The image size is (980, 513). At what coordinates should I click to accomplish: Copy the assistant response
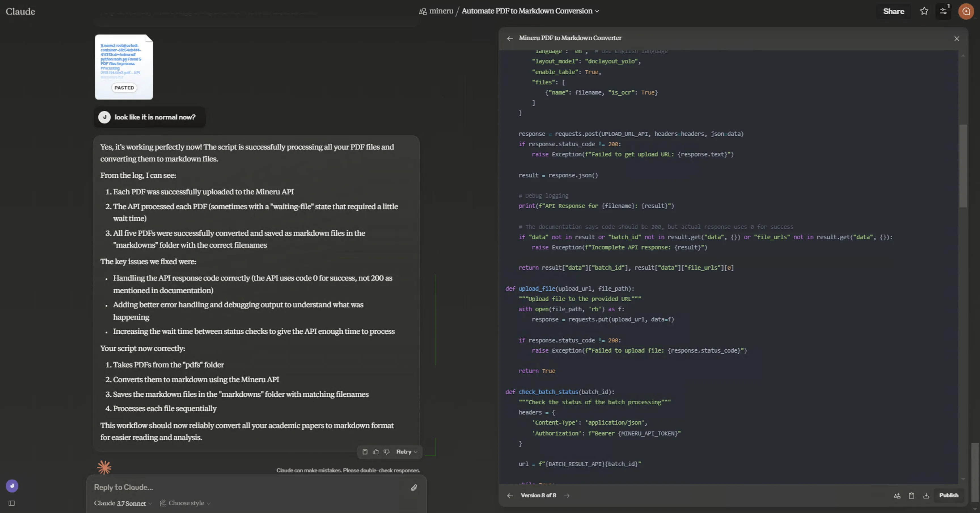click(365, 452)
